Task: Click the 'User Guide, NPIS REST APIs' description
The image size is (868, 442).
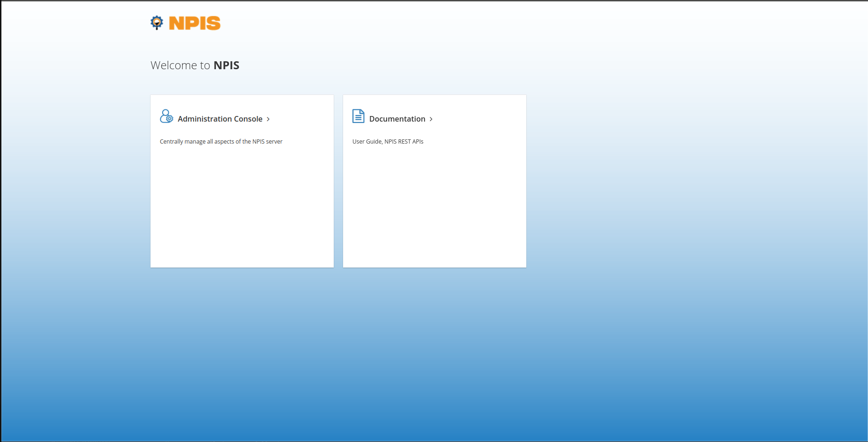Action: (x=387, y=142)
